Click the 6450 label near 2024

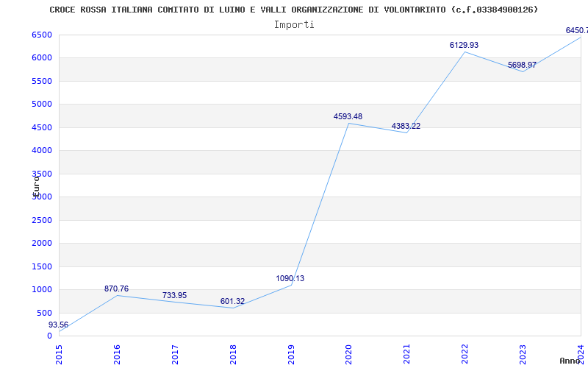click(x=577, y=31)
